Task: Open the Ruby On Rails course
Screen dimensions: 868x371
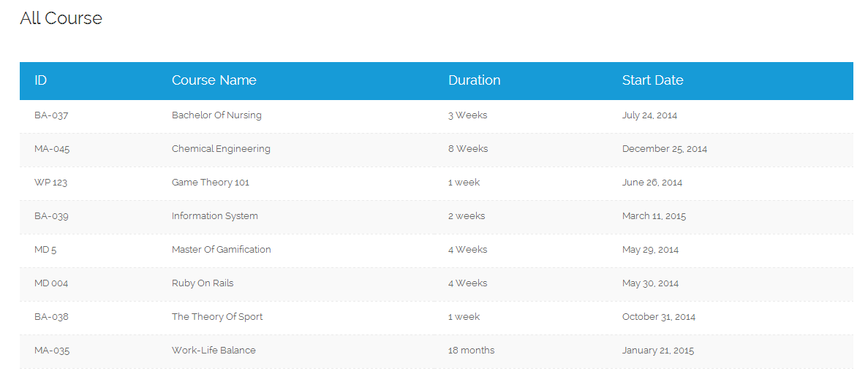Action: 203,283
